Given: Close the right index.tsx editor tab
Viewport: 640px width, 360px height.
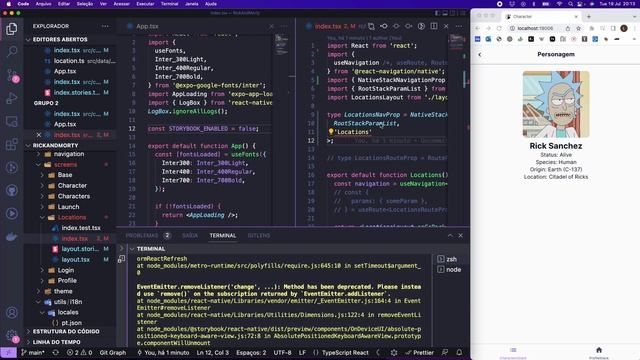Looking at the screenshot, I should (x=446, y=26).
